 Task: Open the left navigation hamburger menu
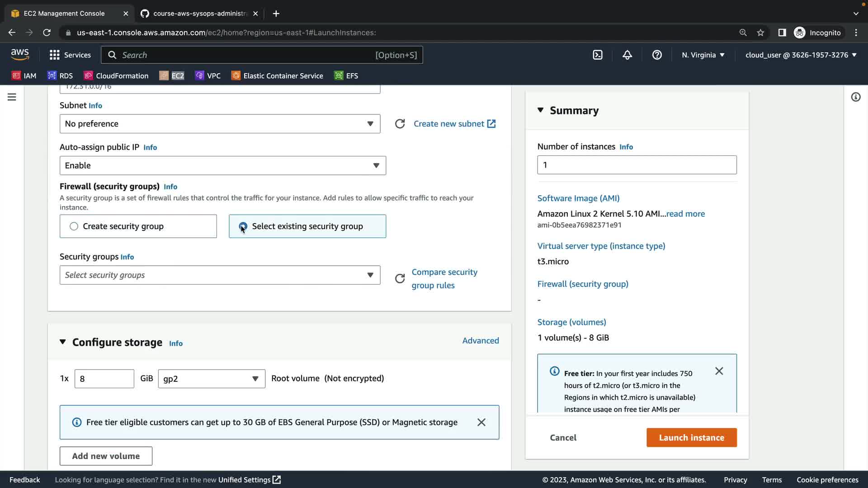tap(12, 97)
